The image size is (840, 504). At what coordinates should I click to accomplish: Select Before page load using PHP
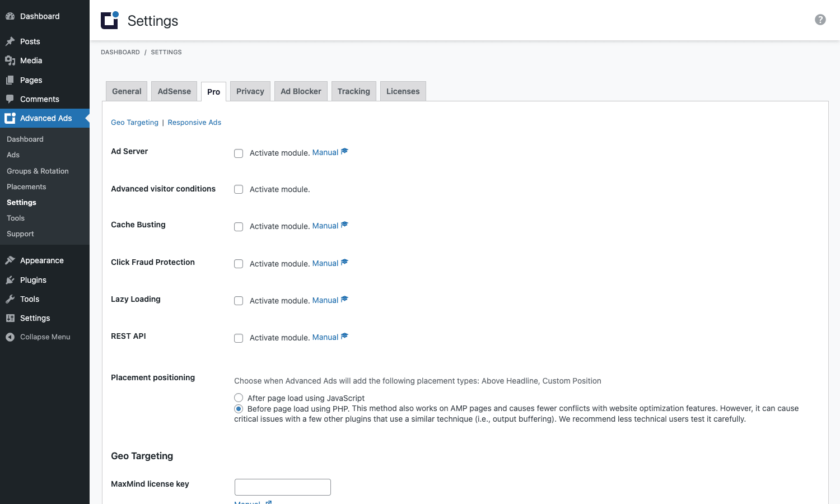(239, 409)
